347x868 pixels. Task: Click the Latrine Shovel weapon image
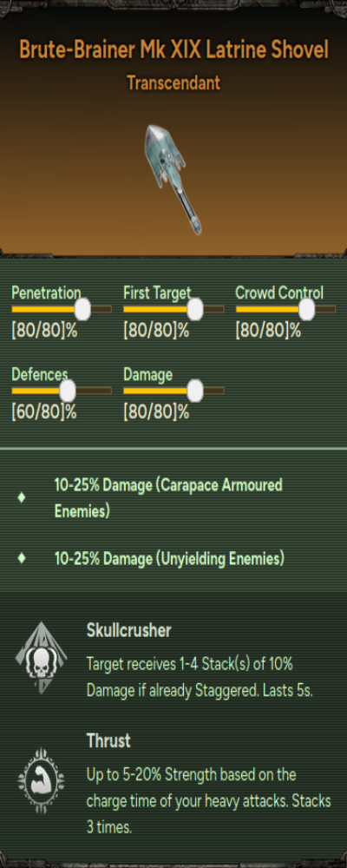point(173,179)
